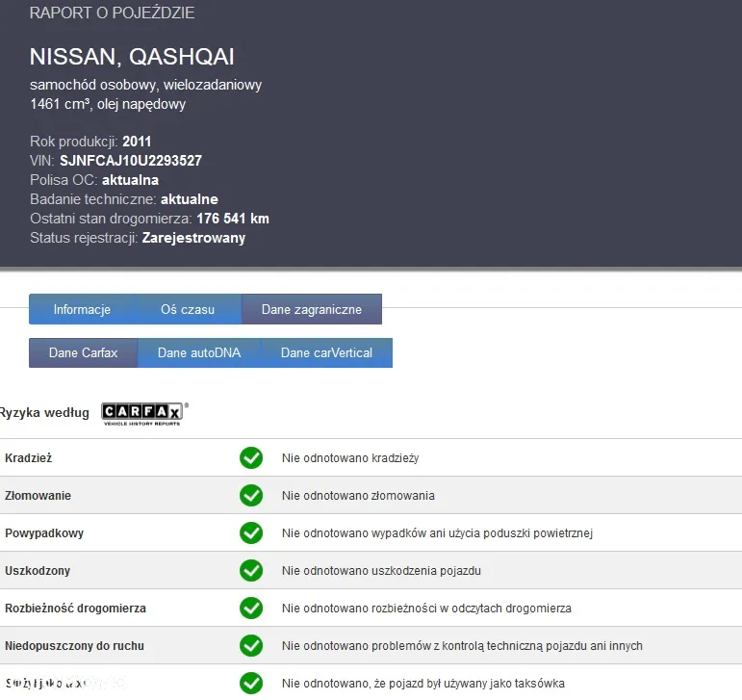The image size is (742, 700).
Task: Click the RAPORT O POJEŹDZIE title
Action: pos(113,13)
